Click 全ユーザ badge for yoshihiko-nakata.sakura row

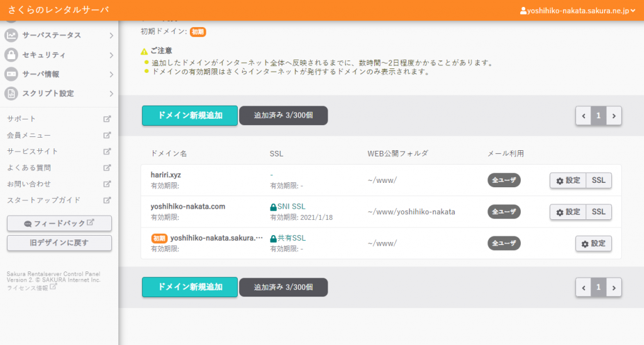(504, 243)
